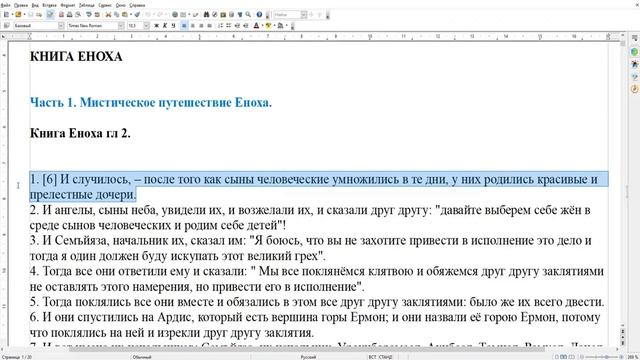Click the Open document folder icon

point(18,15)
